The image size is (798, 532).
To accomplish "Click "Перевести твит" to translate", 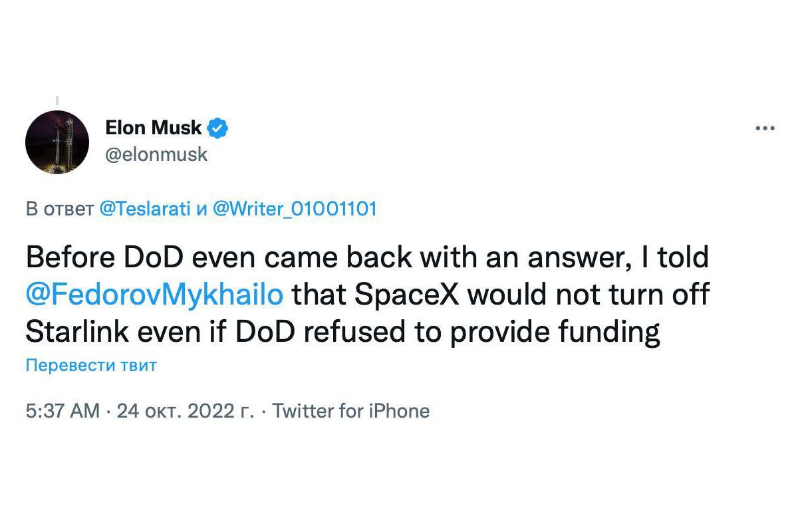I will [91, 366].
